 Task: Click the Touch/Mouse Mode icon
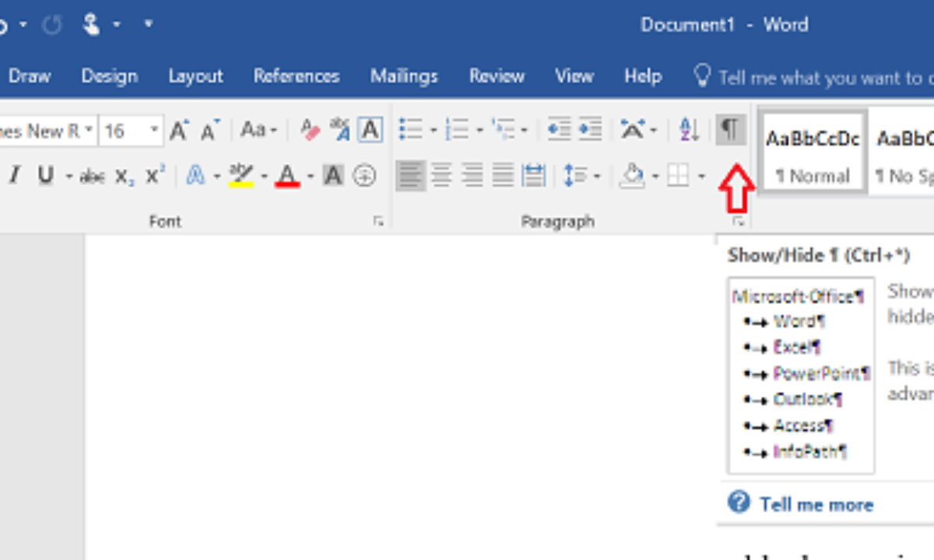point(93,25)
